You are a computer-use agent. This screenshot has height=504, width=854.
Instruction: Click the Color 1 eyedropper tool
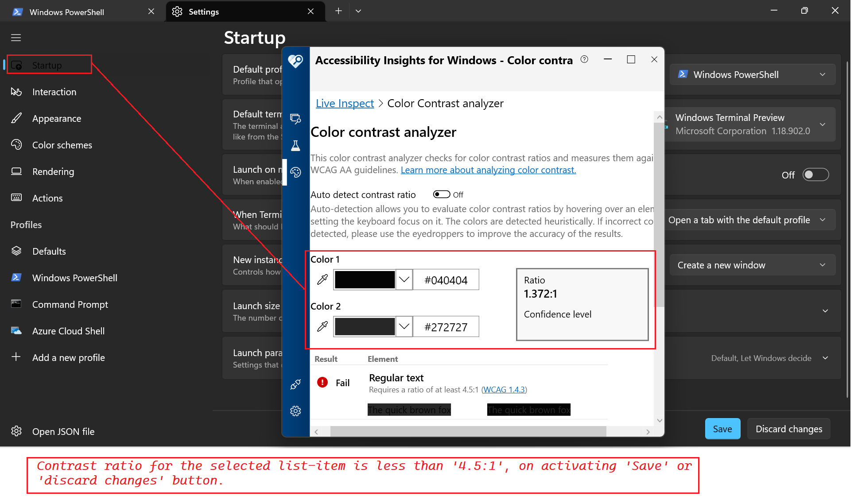tap(322, 279)
